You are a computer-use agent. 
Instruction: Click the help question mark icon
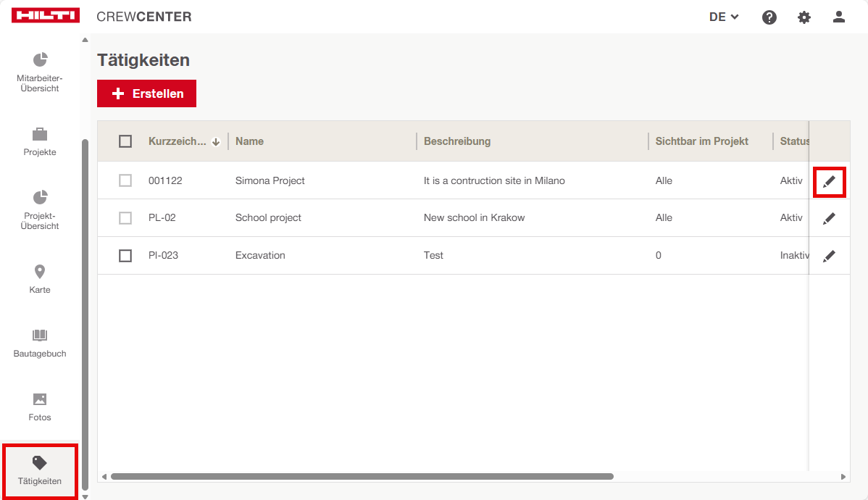(769, 17)
